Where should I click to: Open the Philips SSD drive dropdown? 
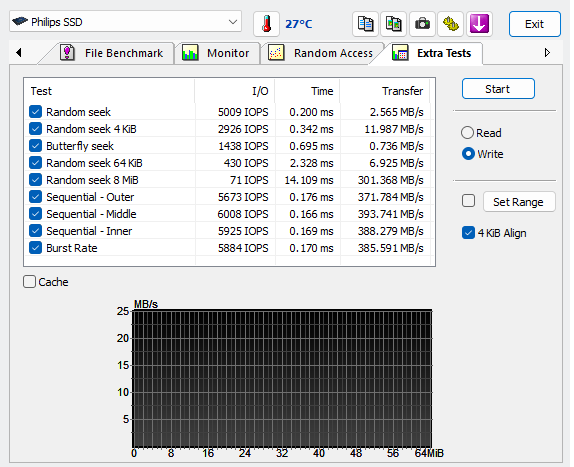[x=125, y=22]
